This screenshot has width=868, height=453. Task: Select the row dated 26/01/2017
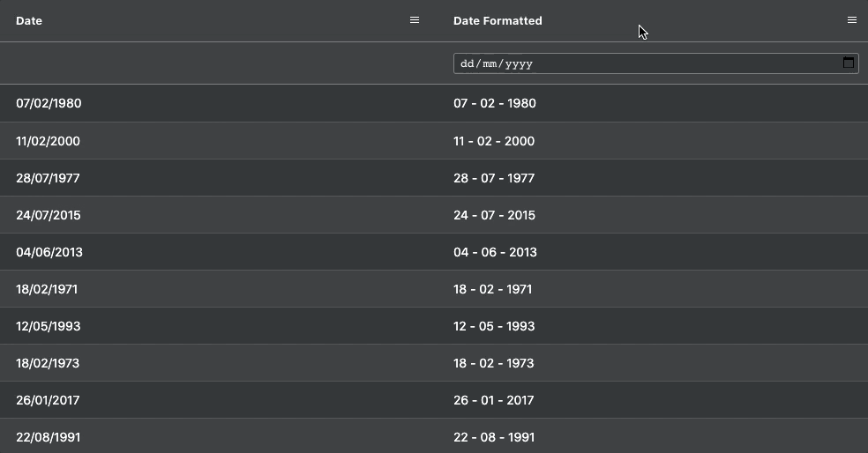[434, 400]
